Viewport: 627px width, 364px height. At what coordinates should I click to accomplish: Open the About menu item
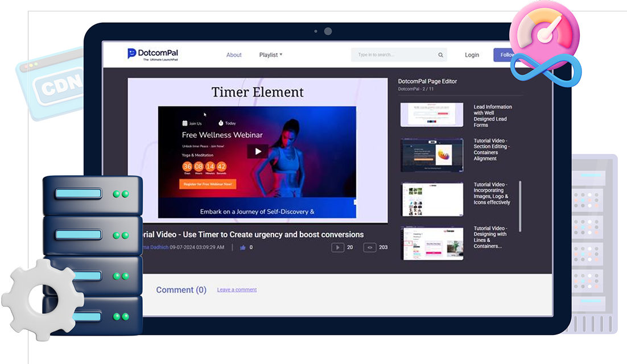[x=234, y=55]
